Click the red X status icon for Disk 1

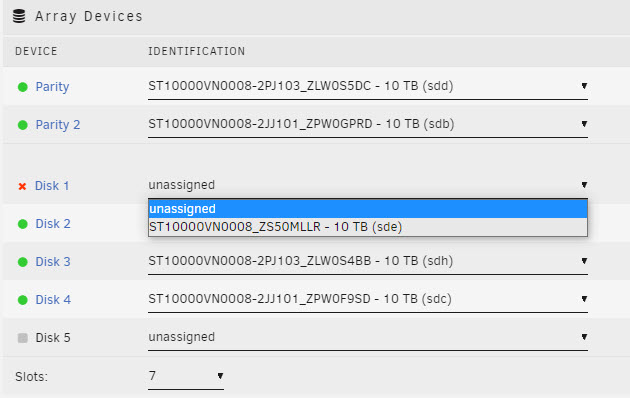pyautogui.click(x=22, y=186)
